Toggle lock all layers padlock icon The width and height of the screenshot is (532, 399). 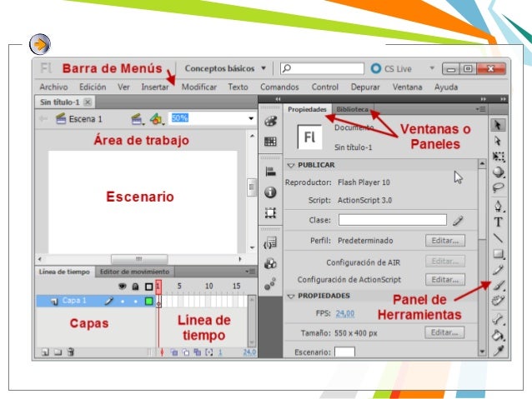click(135, 287)
